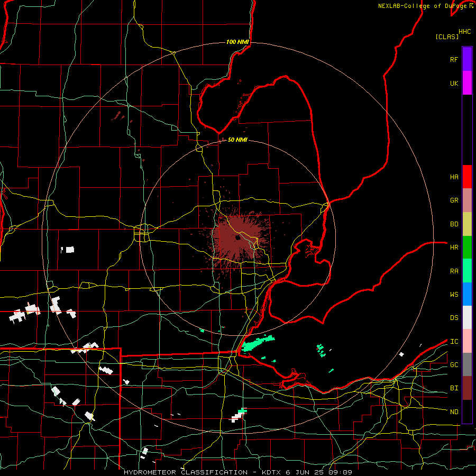Click the light pink IC legend swatch
The image size is (476, 476).
pos(467,341)
